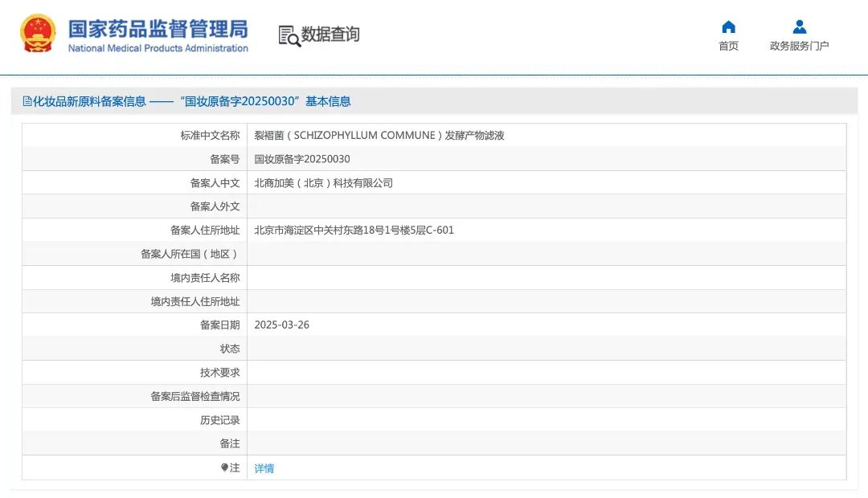
Task: Select the value 国妆原备字20250030 in 备案号 row
Action: [x=302, y=159]
